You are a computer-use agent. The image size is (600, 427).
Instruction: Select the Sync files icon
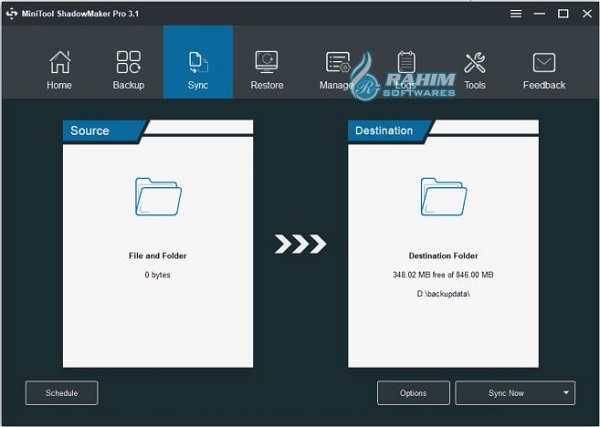pos(198,62)
